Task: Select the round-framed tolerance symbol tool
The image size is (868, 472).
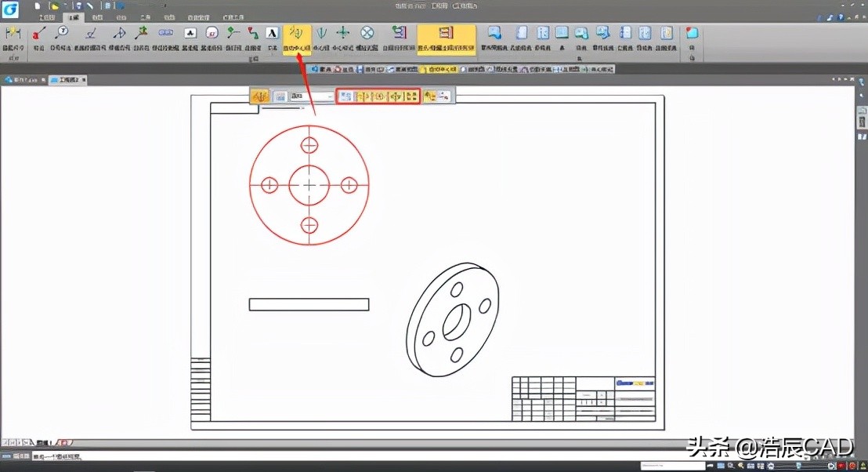Action: click(x=212, y=38)
